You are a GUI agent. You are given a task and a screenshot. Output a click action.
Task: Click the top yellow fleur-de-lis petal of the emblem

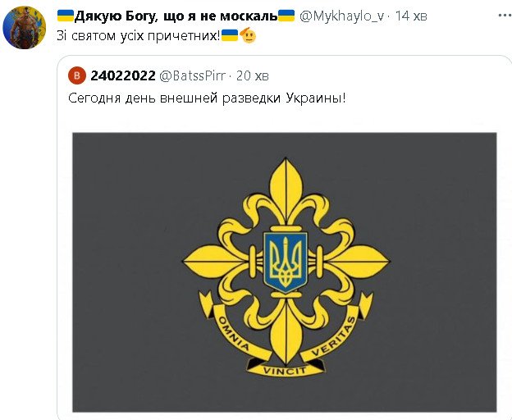click(286, 191)
